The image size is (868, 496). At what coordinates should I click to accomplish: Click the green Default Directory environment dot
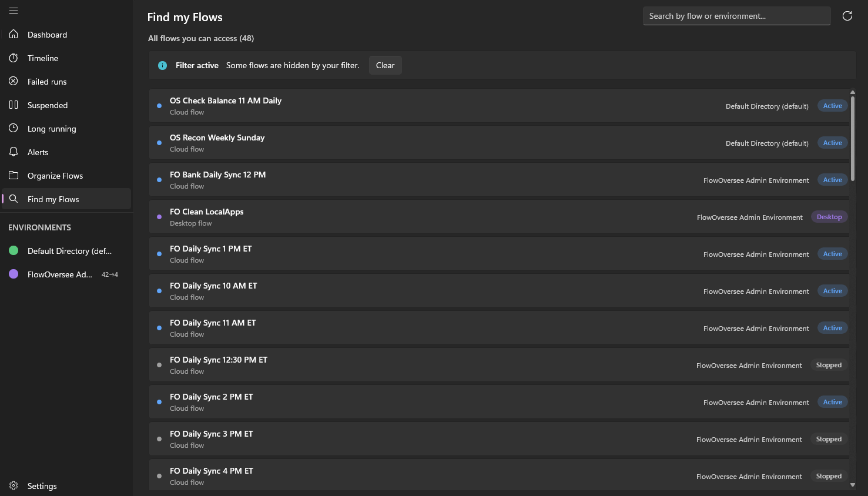pos(14,250)
